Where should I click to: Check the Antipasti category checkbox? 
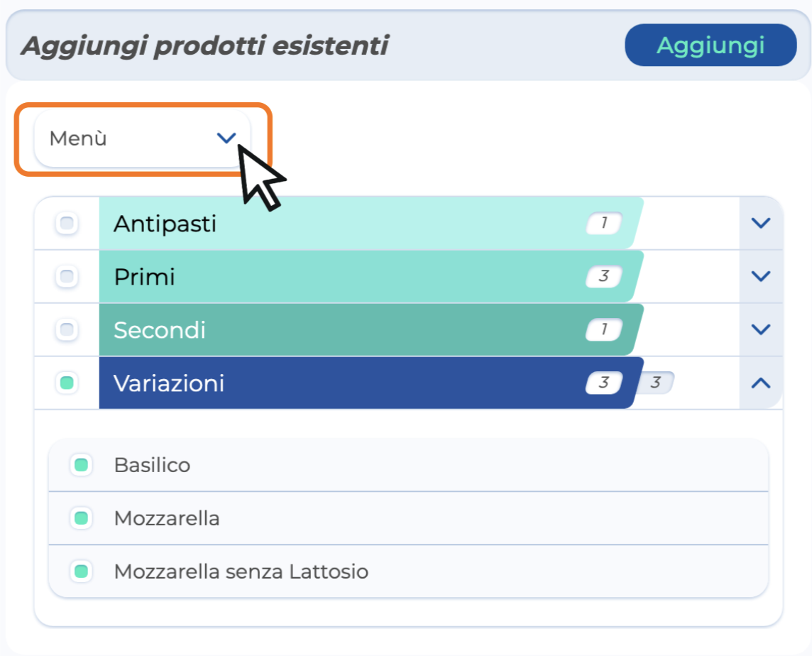coord(67,224)
